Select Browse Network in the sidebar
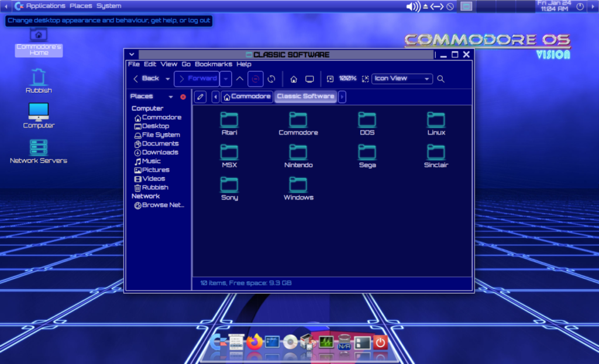This screenshot has height=364, width=599. pos(159,205)
